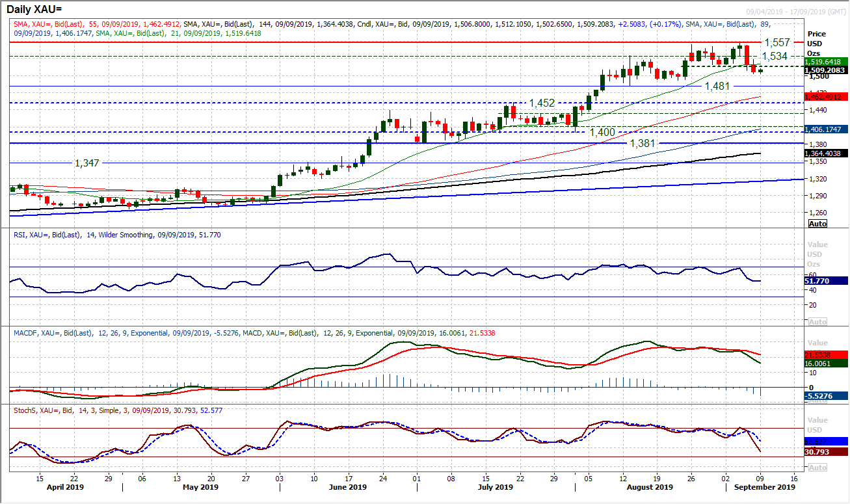Click the last candlestick of 09 September

761,70
